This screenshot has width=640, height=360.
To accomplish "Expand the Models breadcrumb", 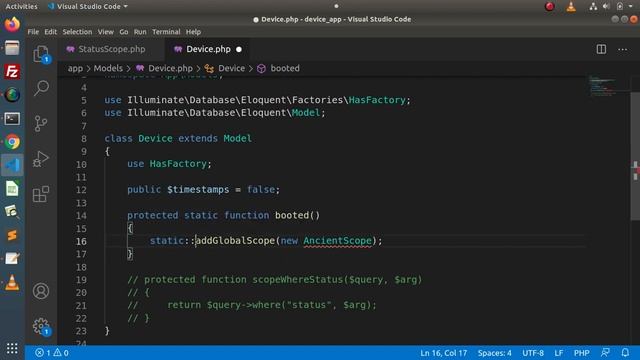I will pyautogui.click(x=108, y=68).
